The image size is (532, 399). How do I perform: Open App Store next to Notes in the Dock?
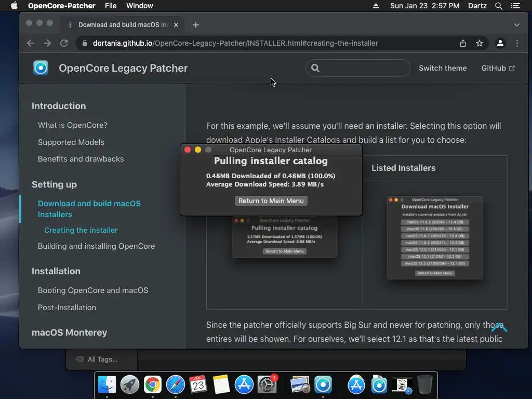244,385
